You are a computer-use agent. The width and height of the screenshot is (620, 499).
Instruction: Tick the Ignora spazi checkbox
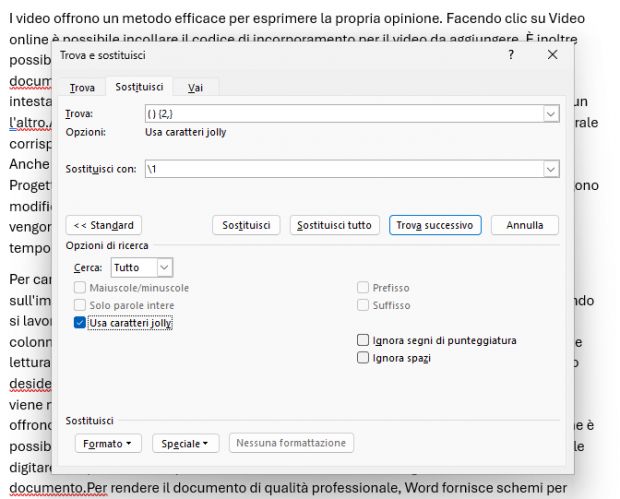pyautogui.click(x=363, y=358)
